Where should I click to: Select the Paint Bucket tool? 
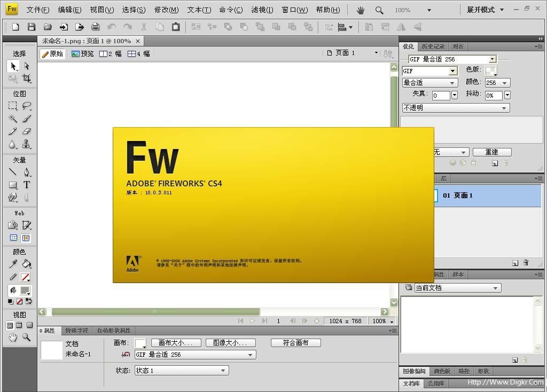click(27, 264)
